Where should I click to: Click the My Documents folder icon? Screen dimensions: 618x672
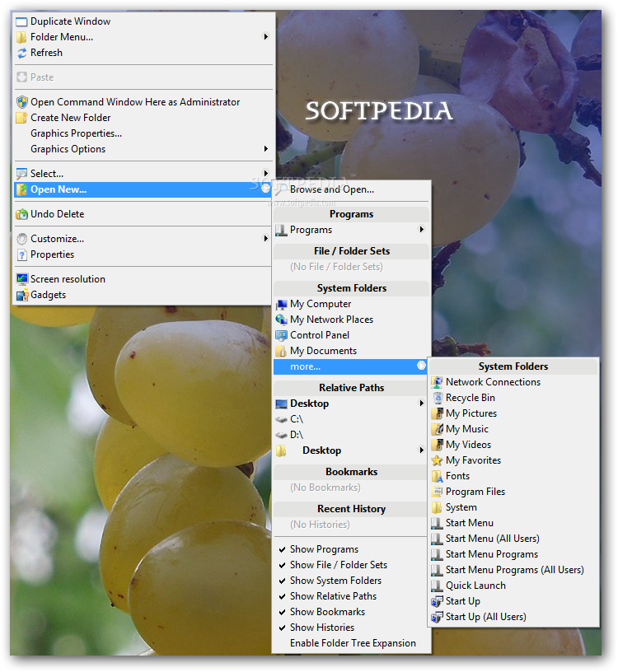click(x=281, y=352)
